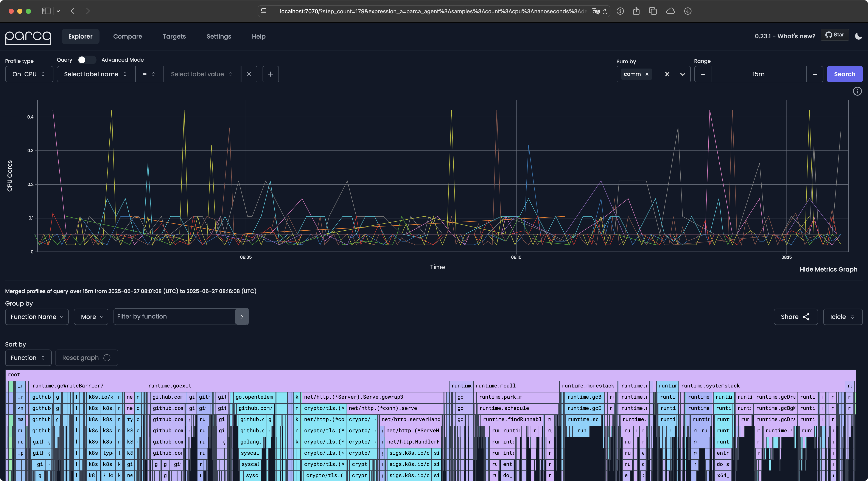Open Safari tab overview icon
The height and width of the screenshot is (481, 868).
(x=653, y=11)
